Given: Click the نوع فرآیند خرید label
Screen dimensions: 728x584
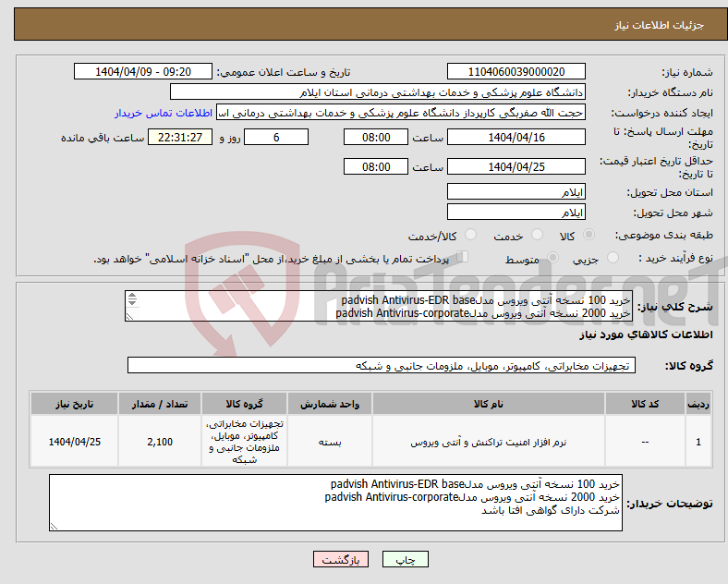Looking at the screenshot, I should click(x=676, y=258).
